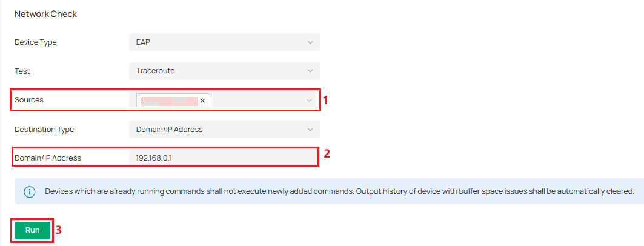Click the blue info icon in notice banner
This screenshot has height=246, width=644.
[x=29, y=191]
